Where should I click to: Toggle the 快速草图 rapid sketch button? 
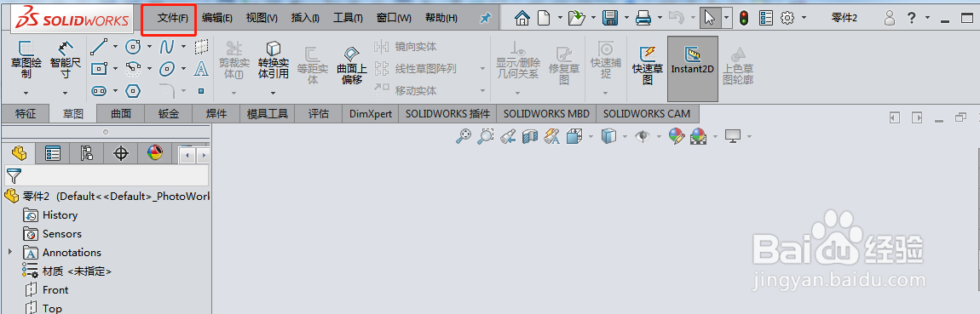coord(648,65)
